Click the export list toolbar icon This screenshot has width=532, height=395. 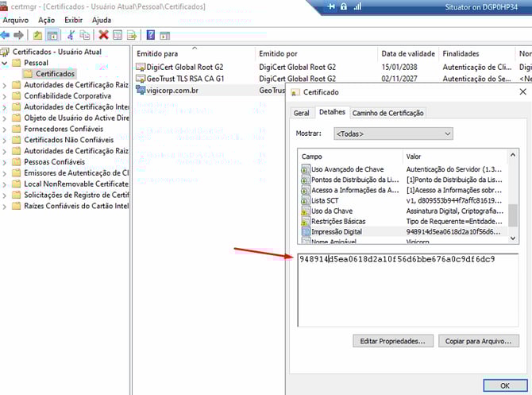point(132,35)
